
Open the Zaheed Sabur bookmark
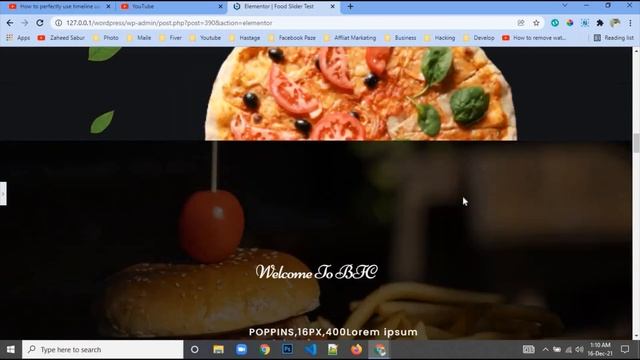61,38
